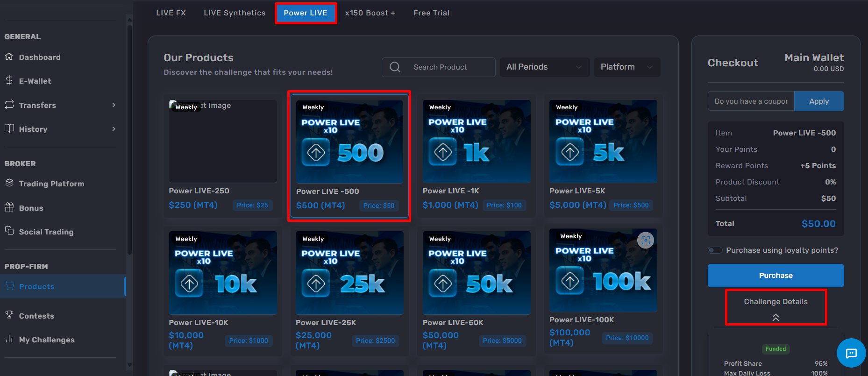Image resolution: width=868 pixels, height=376 pixels.
Task: Open the Platform dropdown
Action: [627, 67]
